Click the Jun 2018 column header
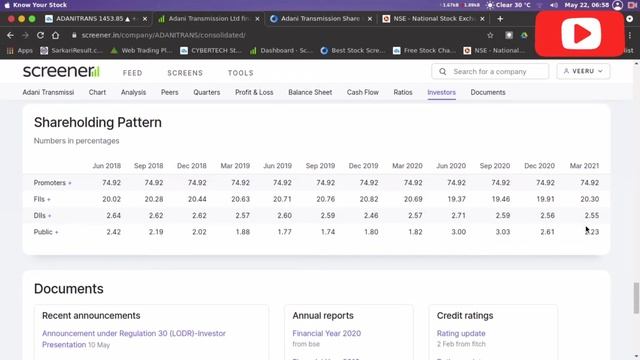Image resolution: width=640 pixels, height=360 pixels. pos(107,166)
